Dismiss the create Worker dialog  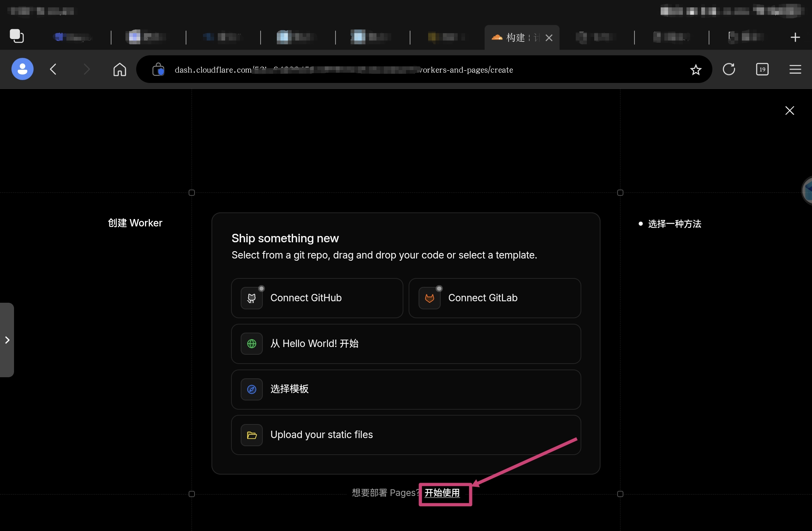(789, 111)
